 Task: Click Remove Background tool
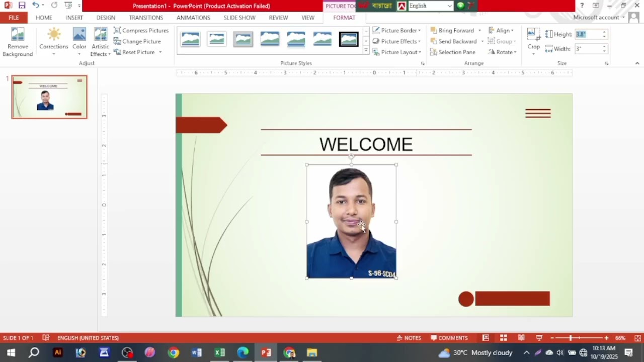[18, 42]
